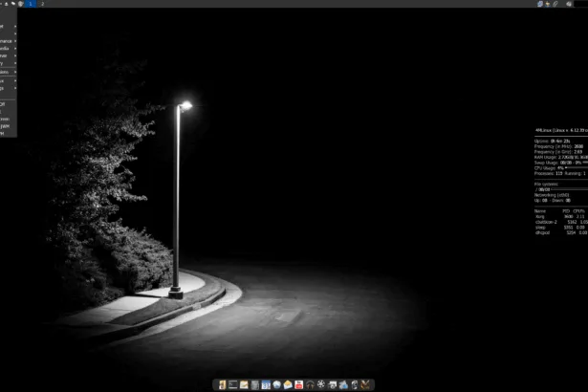
Task: Launch the globe web browser dock icon
Action: click(276, 385)
